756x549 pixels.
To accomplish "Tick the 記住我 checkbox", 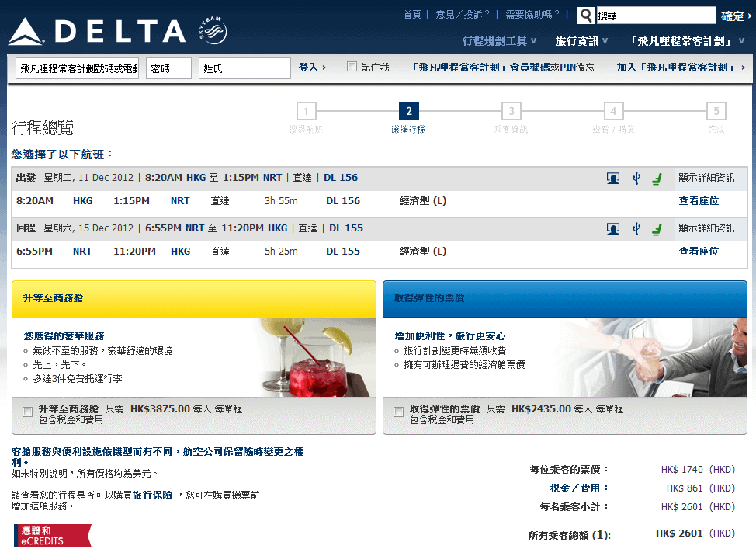I will point(352,67).
